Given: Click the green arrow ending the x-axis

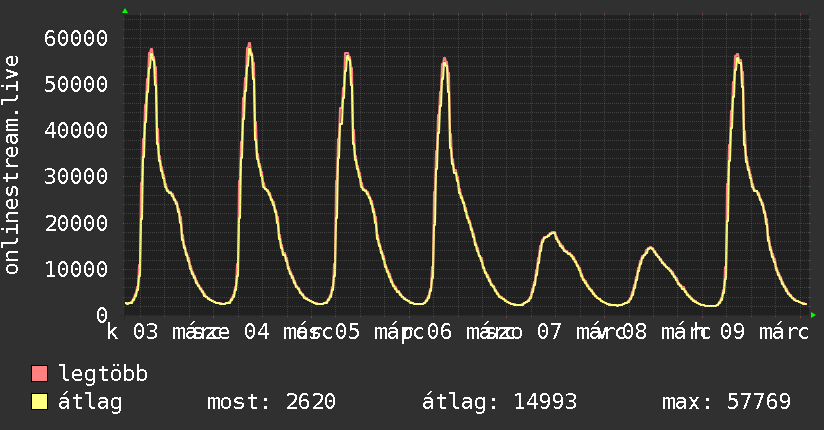Looking at the screenshot, I should pos(813,315).
